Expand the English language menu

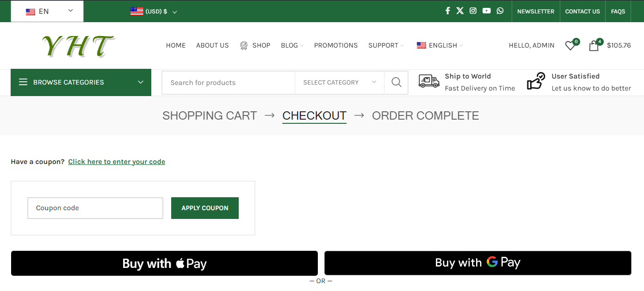coord(440,45)
